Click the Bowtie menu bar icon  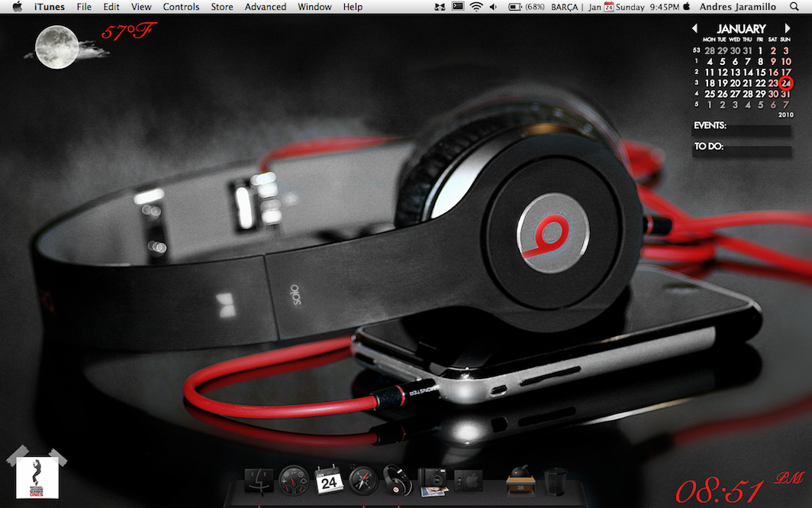click(440, 7)
